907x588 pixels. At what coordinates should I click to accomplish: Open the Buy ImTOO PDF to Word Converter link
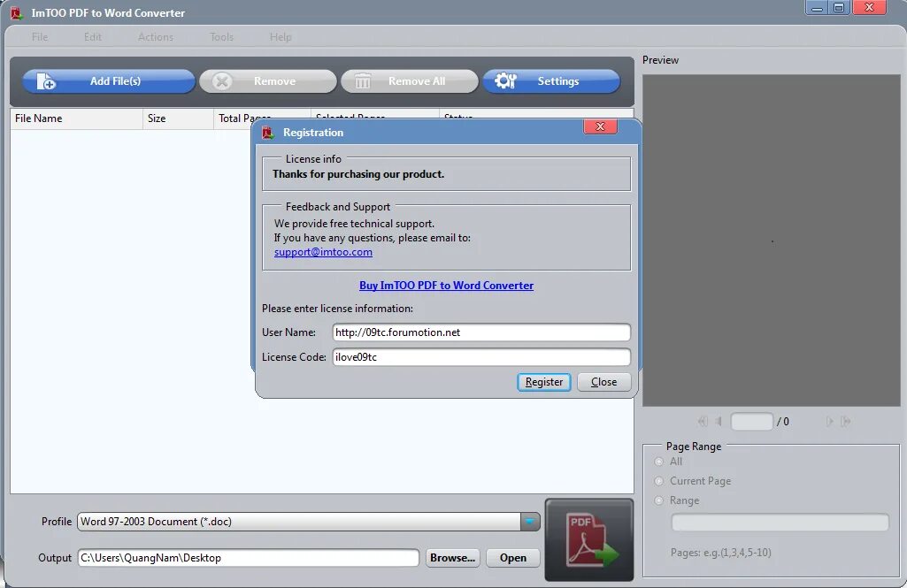pyautogui.click(x=447, y=286)
